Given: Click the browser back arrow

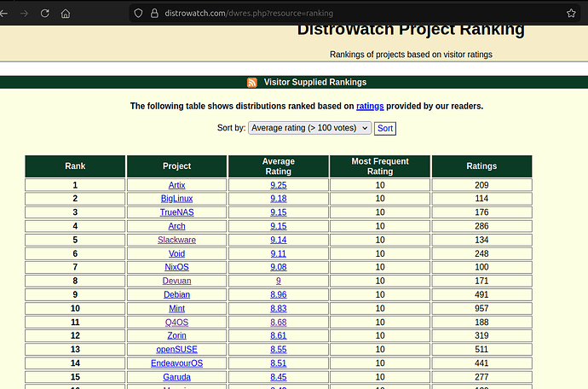Looking at the screenshot, I should 7,14.
